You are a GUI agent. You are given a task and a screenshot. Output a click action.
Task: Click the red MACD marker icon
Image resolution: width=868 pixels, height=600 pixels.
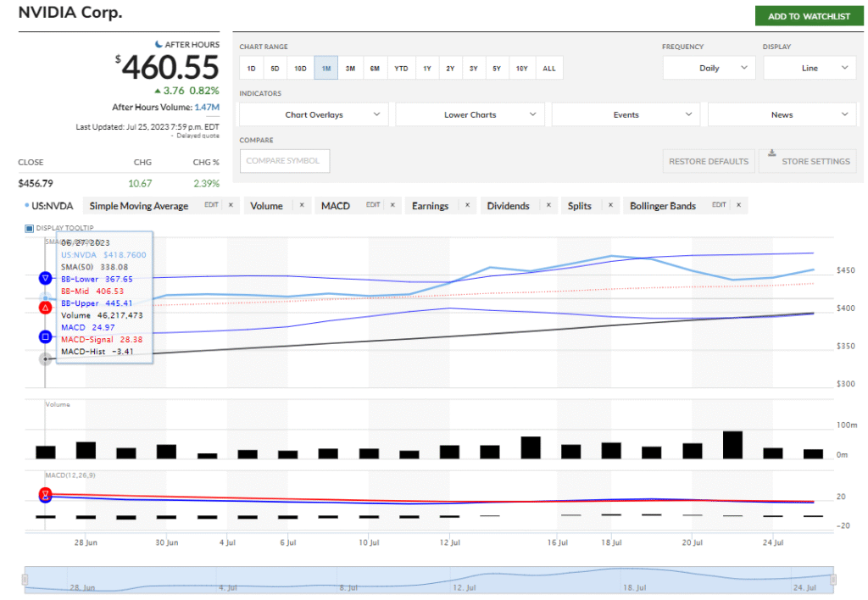(46, 494)
